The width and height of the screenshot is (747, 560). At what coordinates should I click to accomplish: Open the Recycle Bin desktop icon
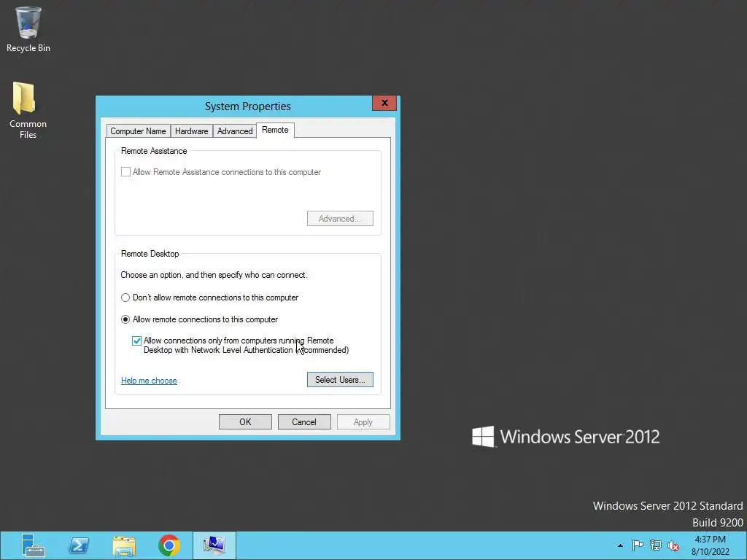pos(28,29)
